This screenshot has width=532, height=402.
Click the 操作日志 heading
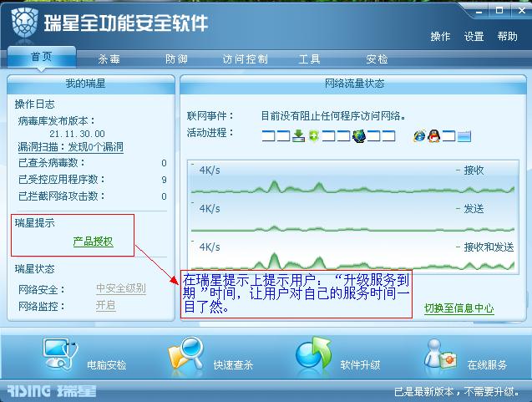coord(34,104)
